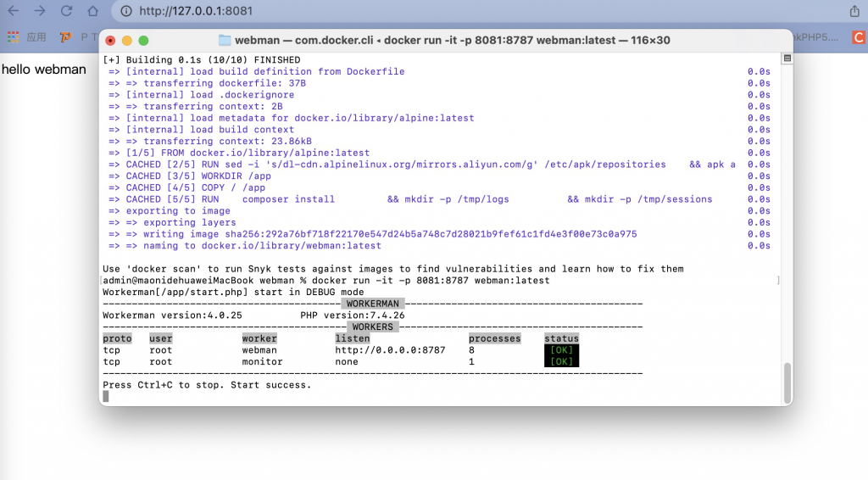Click the 'docker scan' Snyk hint line
Image resolution: width=868 pixels, height=480 pixels.
click(x=393, y=269)
